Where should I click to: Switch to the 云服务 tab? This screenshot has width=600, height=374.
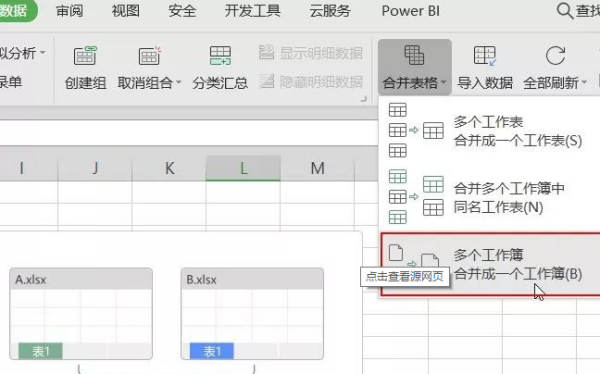tap(330, 11)
